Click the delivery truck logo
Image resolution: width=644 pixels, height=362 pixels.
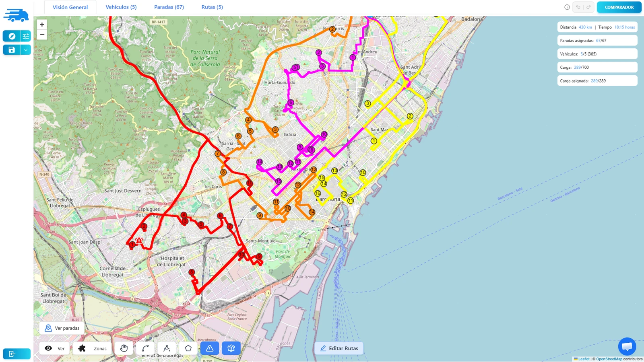coord(16,15)
